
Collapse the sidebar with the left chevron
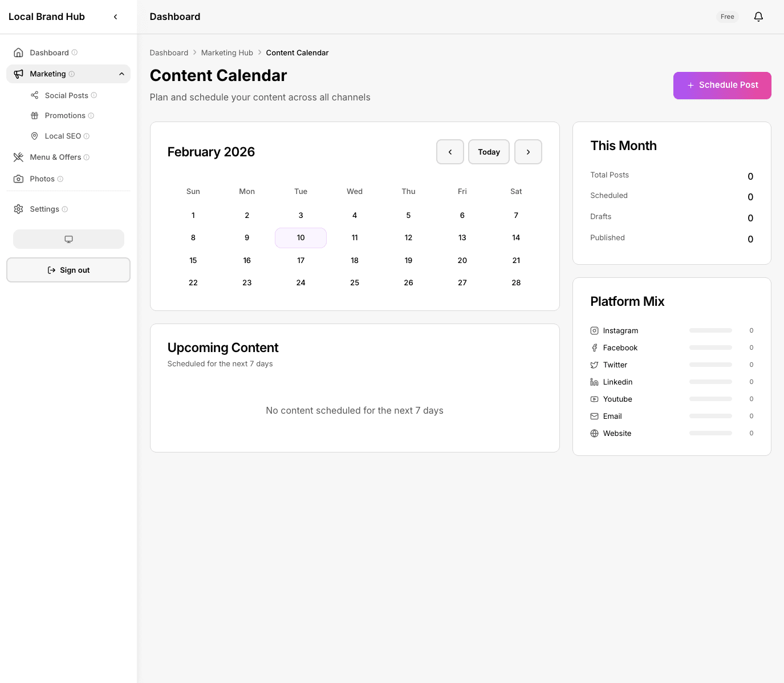115,17
